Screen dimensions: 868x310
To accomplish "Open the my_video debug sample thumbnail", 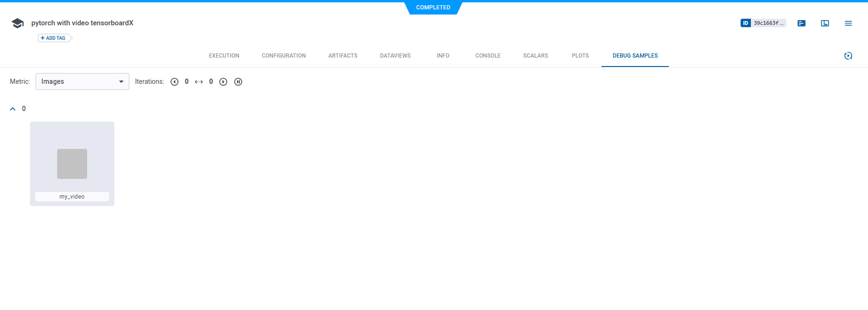I will [x=72, y=163].
